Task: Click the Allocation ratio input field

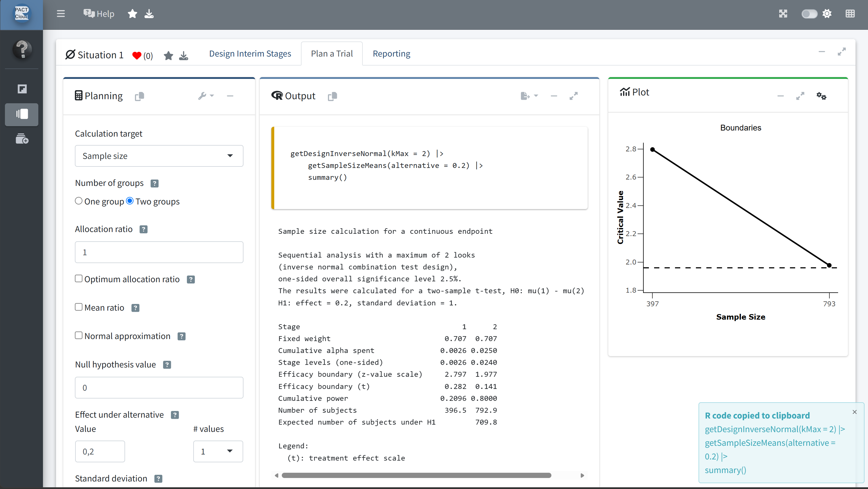Action: tap(159, 252)
